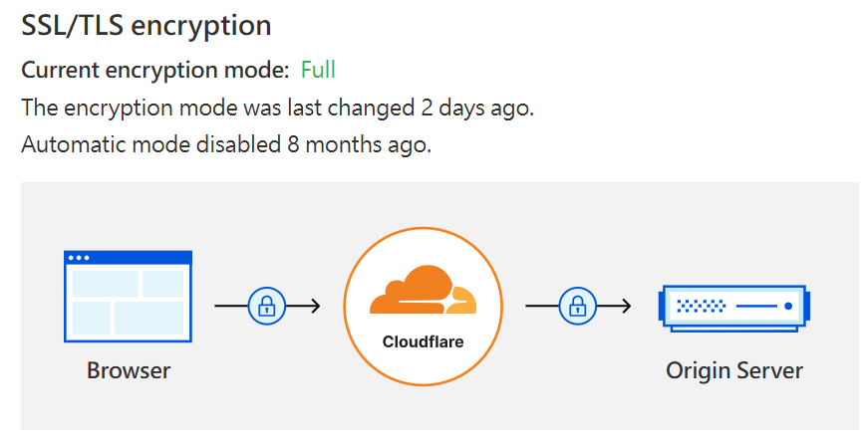Viewport: 868px width, 445px height.
Task: Click the lock icon between Cloudflare and Origin Server
Action: pyautogui.click(x=575, y=305)
